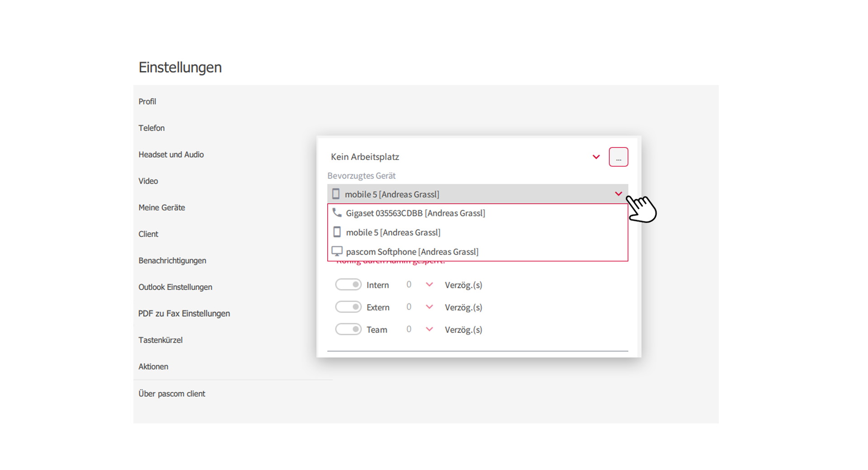Select Gigaset 035563CDBB device option
Image resolution: width=868 pixels, height=470 pixels.
coord(478,213)
